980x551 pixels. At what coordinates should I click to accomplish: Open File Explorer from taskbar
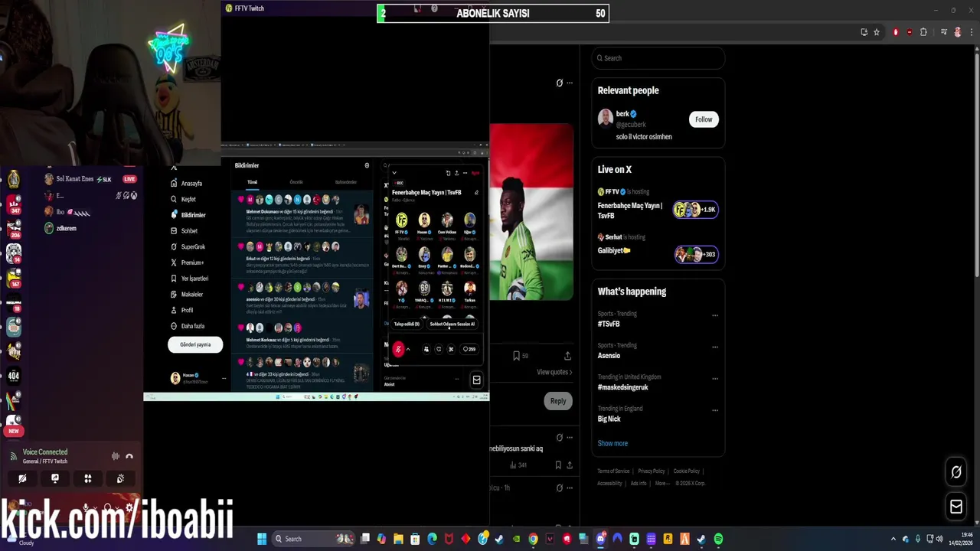click(x=398, y=539)
